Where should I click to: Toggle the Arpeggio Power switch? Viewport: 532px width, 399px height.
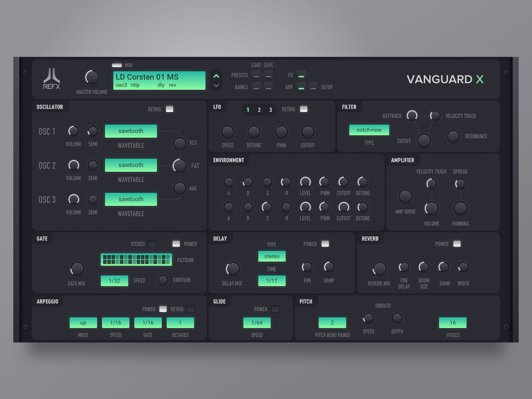point(163,309)
